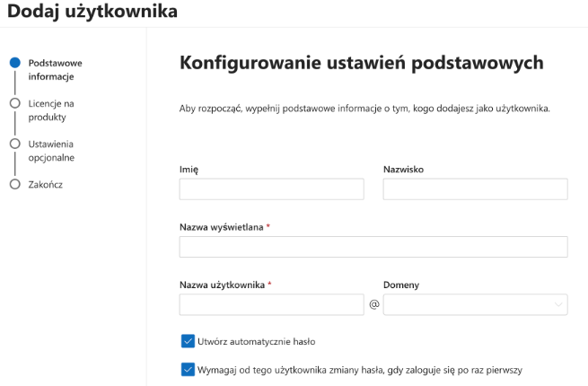Click the Licencje na produkty step circle
Viewport: 588px width, 386px height.
point(15,103)
